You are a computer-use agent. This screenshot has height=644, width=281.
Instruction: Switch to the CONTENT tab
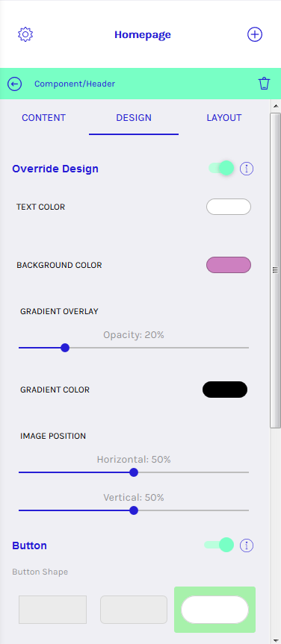pos(43,118)
